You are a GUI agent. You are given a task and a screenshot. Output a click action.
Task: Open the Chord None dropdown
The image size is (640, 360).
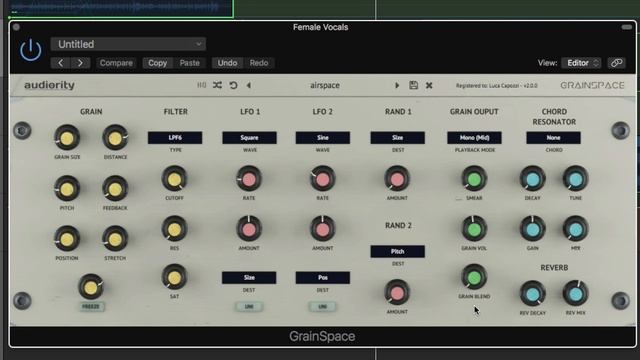[553, 138]
